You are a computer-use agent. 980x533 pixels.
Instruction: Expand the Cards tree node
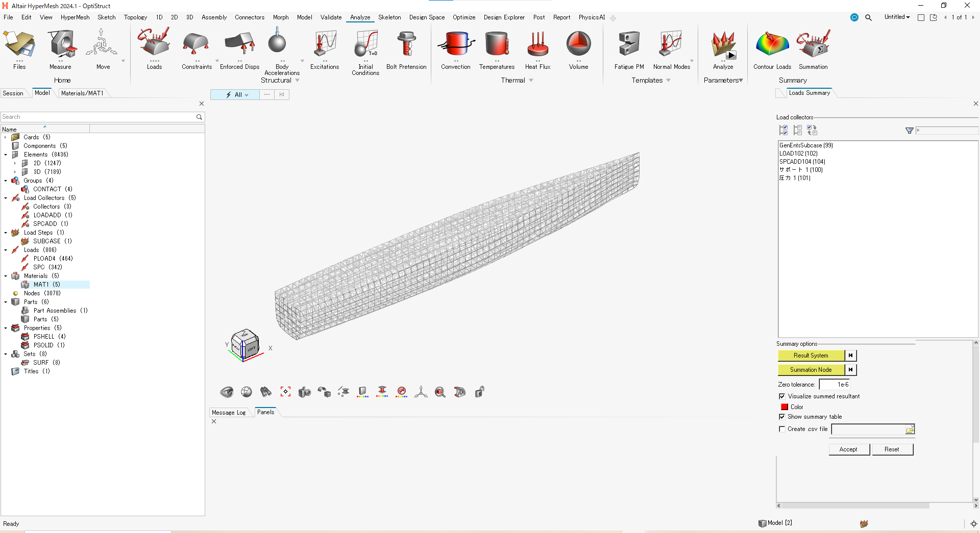pyautogui.click(x=6, y=137)
